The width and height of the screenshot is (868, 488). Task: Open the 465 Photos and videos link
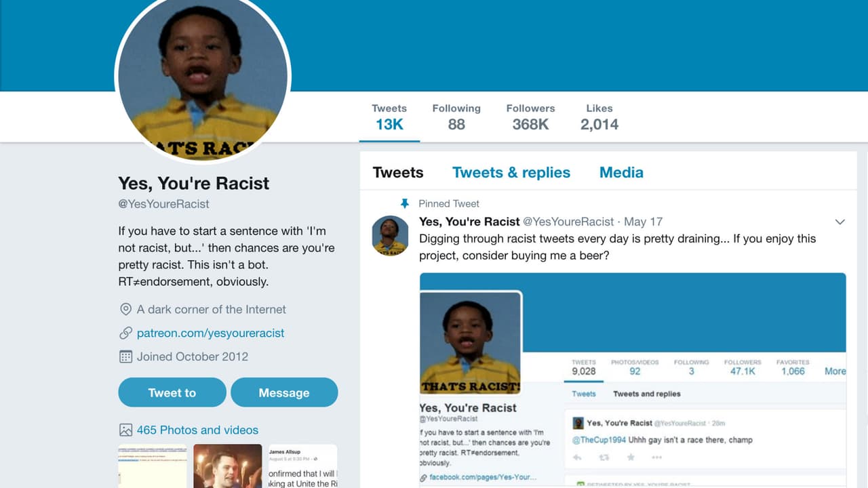pos(197,430)
